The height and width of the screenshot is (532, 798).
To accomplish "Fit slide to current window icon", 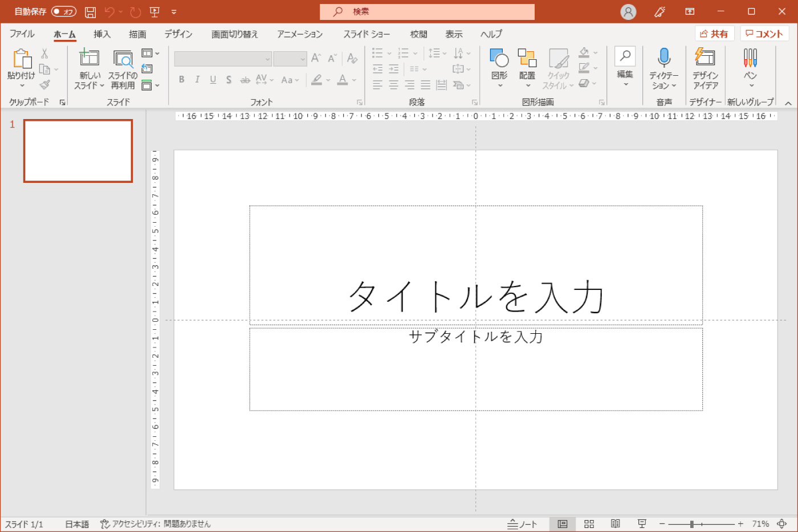I will tap(782, 523).
